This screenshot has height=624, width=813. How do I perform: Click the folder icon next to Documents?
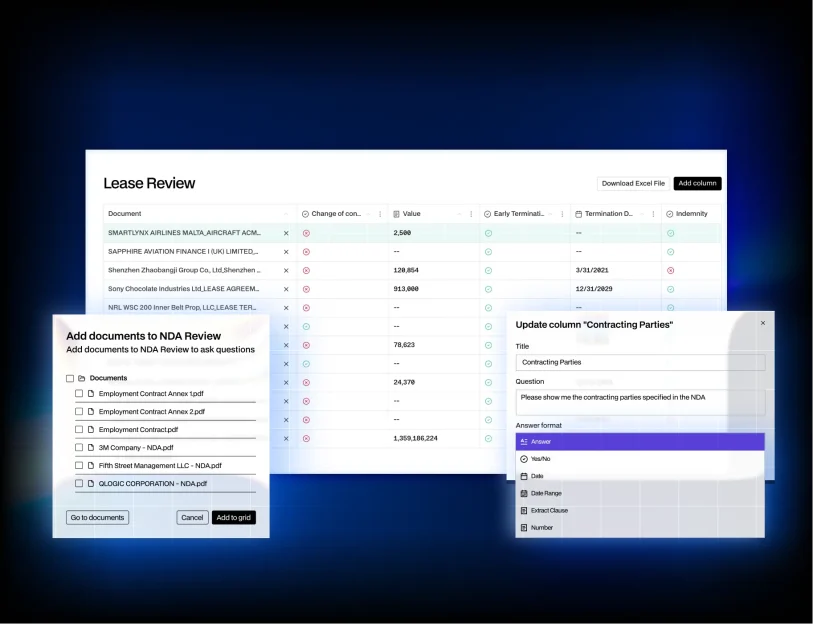[82, 378]
